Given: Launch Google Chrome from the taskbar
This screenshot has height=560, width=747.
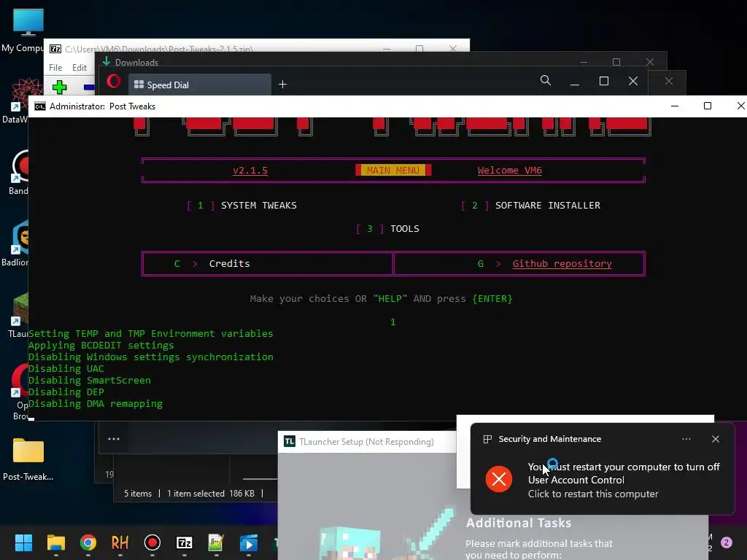Looking at the screenshot, I should point(88,542).
